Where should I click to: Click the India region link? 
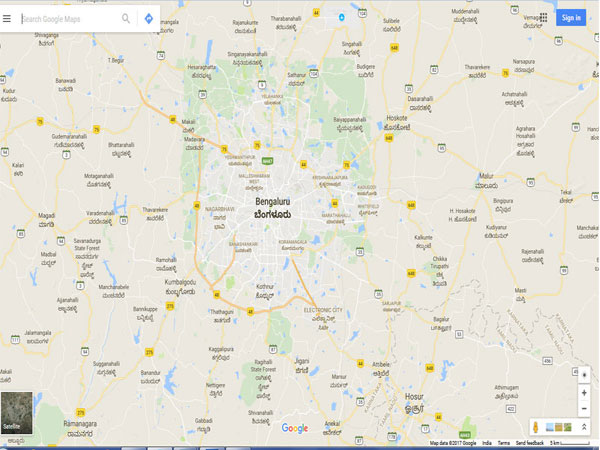coord(487,443)
